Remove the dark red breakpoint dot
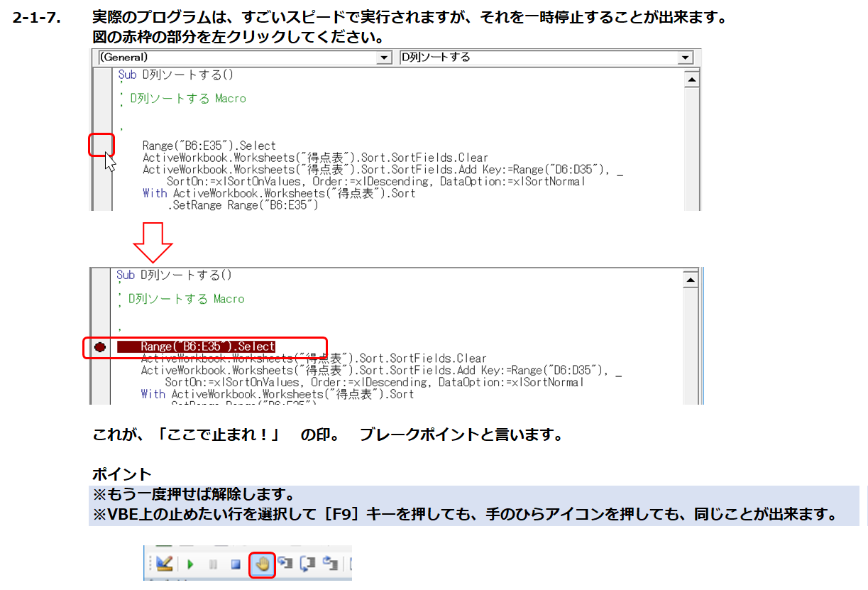The image size is (868, 590). 100,347
